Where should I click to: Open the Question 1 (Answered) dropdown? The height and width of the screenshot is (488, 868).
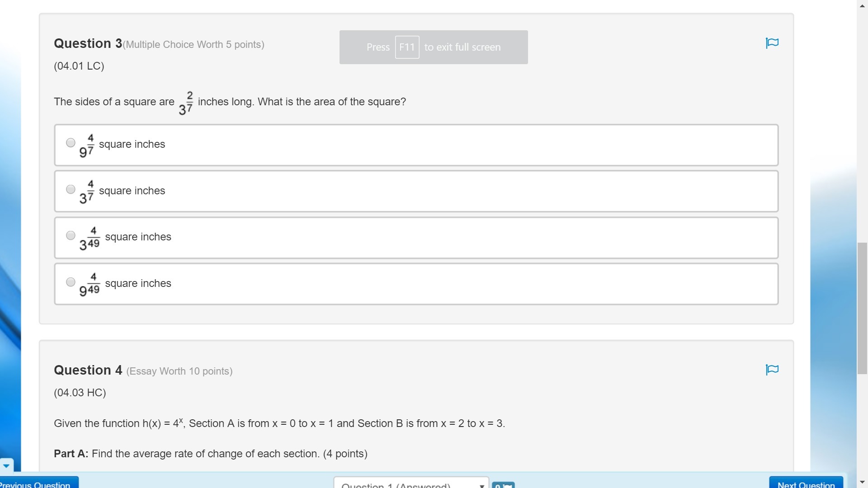click(x=411, y=483)
